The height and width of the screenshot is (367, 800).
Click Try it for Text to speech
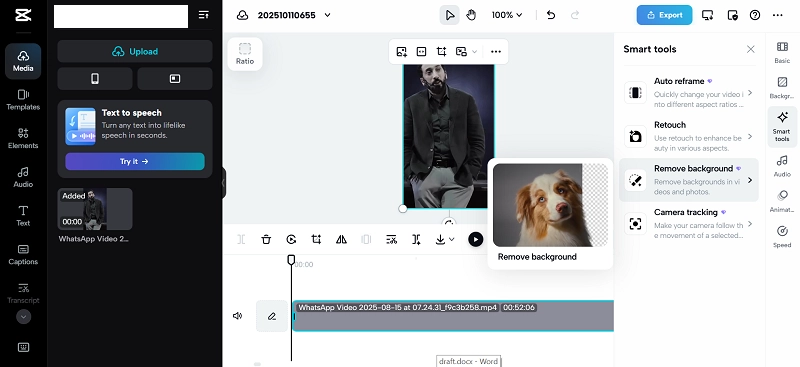pyautogui.click(x=135, y=161)
